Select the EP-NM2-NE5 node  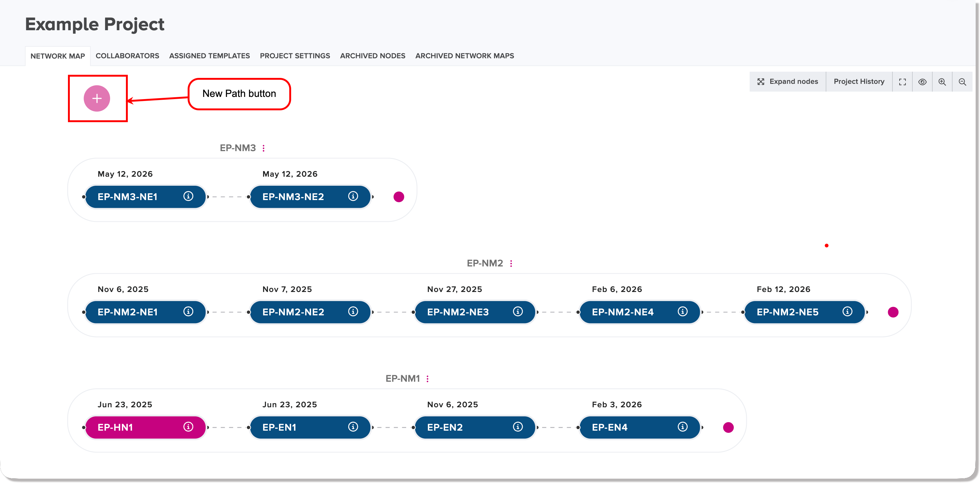(805, 312)
